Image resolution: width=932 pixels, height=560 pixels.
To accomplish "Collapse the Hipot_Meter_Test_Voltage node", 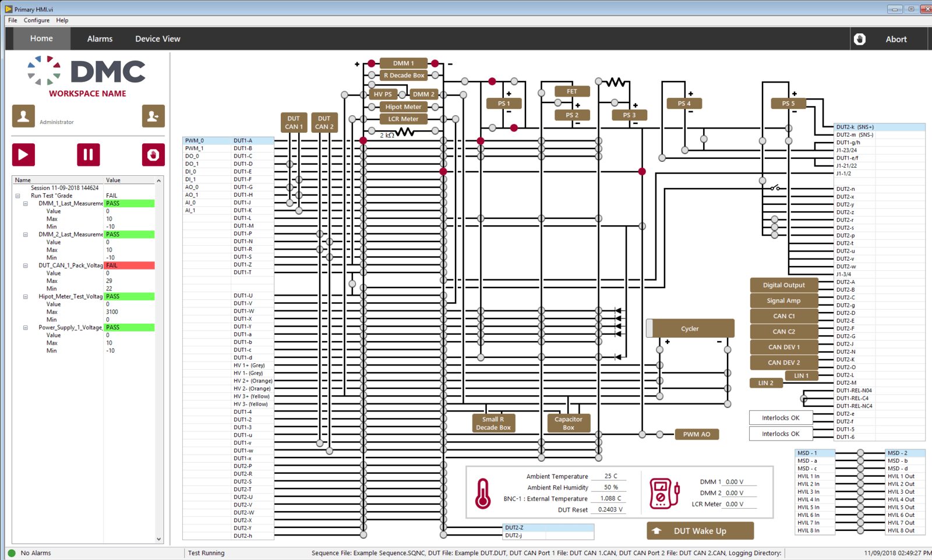I will (25, 297).
